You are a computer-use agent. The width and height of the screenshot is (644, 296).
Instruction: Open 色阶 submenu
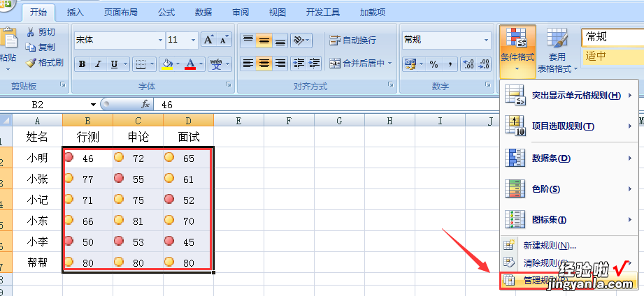[x=569, y=189]
